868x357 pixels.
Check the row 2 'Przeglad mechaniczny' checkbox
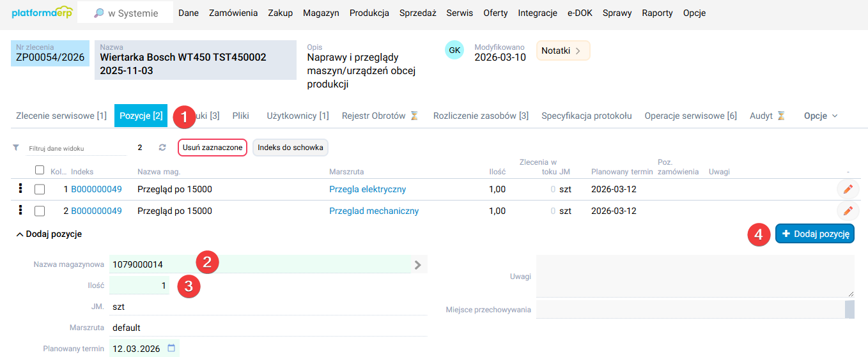[x=40, y=211]
